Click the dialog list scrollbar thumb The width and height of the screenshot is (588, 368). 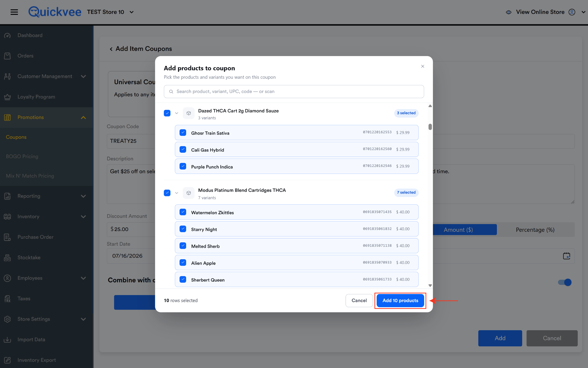click(430, 127)
